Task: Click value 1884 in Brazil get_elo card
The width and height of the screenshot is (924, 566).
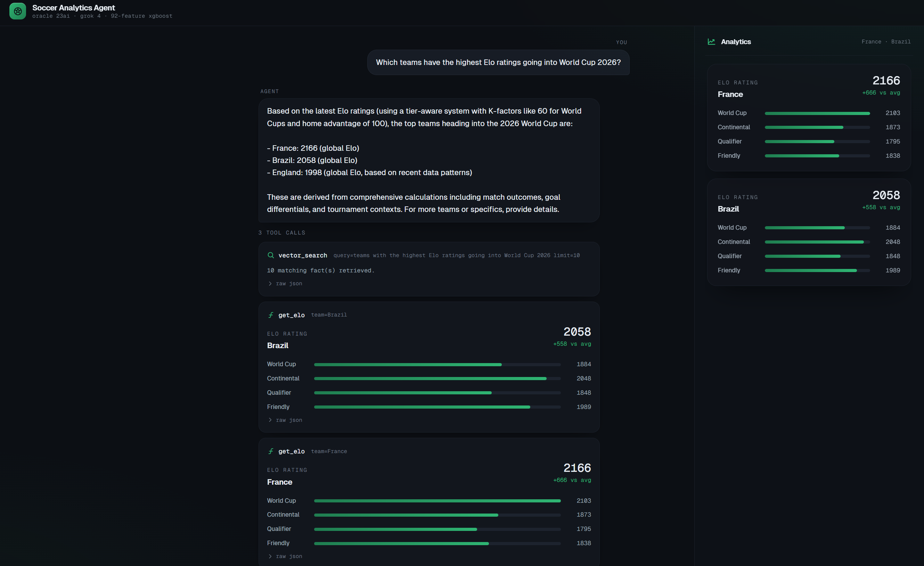Action: [x=583, y=364]
